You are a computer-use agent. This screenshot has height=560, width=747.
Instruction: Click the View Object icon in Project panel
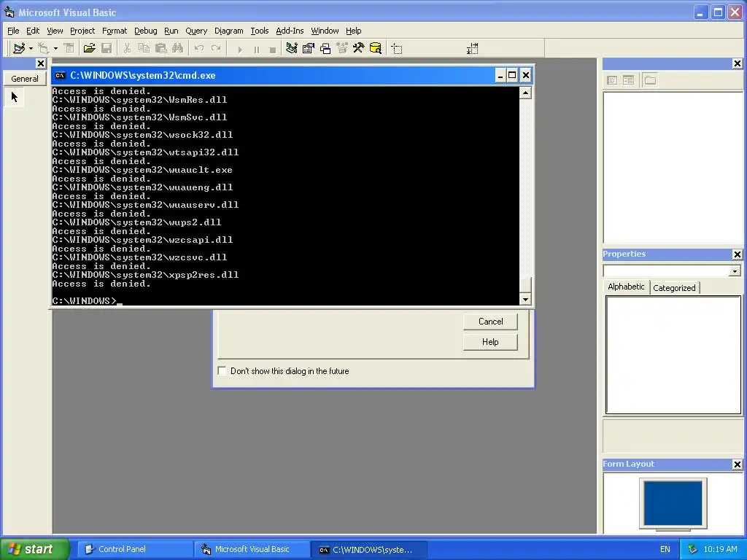628,80
